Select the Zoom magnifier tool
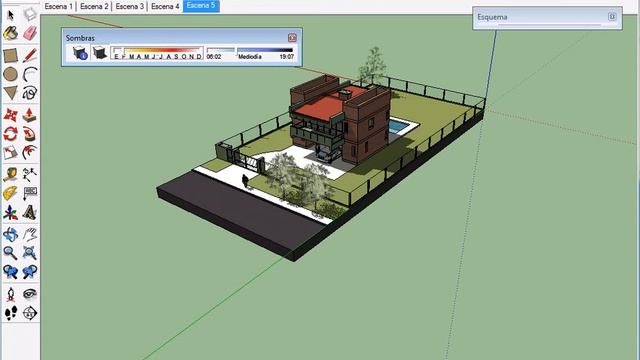Viewport: 640px width, 360px height. click(x=11, y=253)
